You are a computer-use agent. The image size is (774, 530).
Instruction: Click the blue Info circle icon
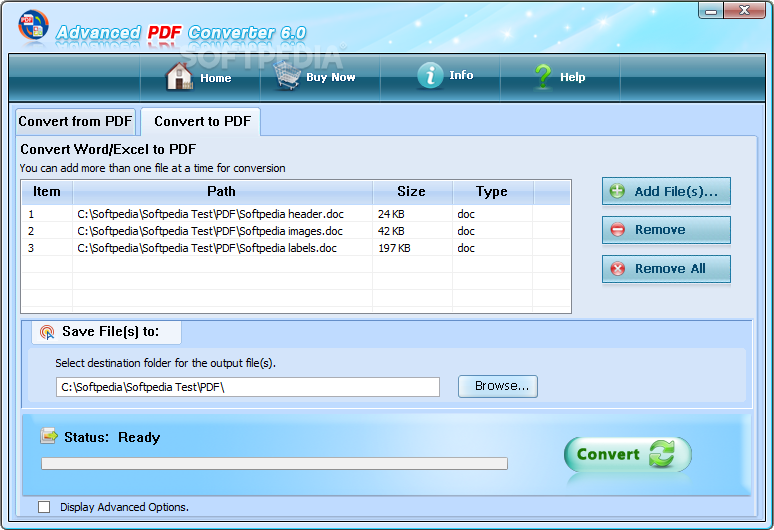430,76
